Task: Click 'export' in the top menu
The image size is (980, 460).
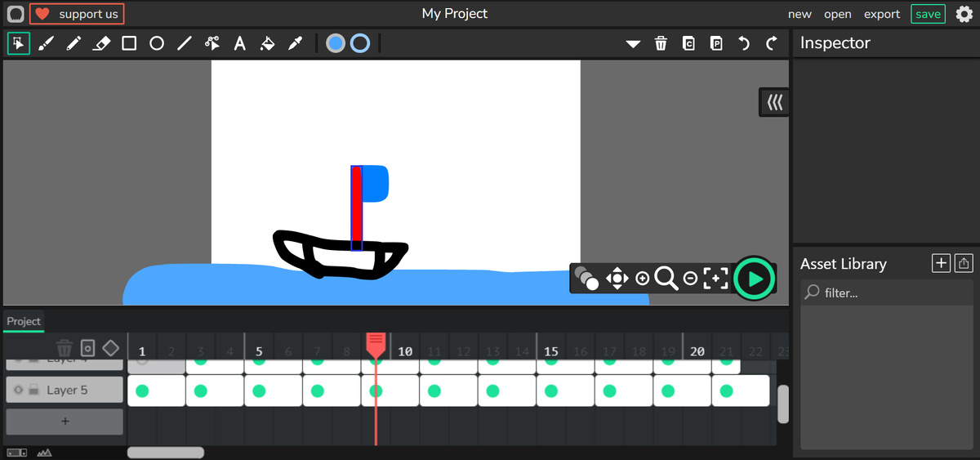Action: pyautogui.click(x=882, y=14)
